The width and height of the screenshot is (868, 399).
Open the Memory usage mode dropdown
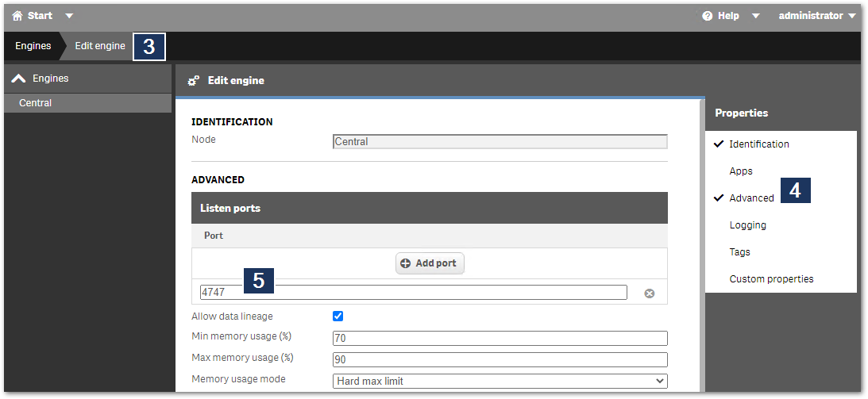(x=500, y=382)
